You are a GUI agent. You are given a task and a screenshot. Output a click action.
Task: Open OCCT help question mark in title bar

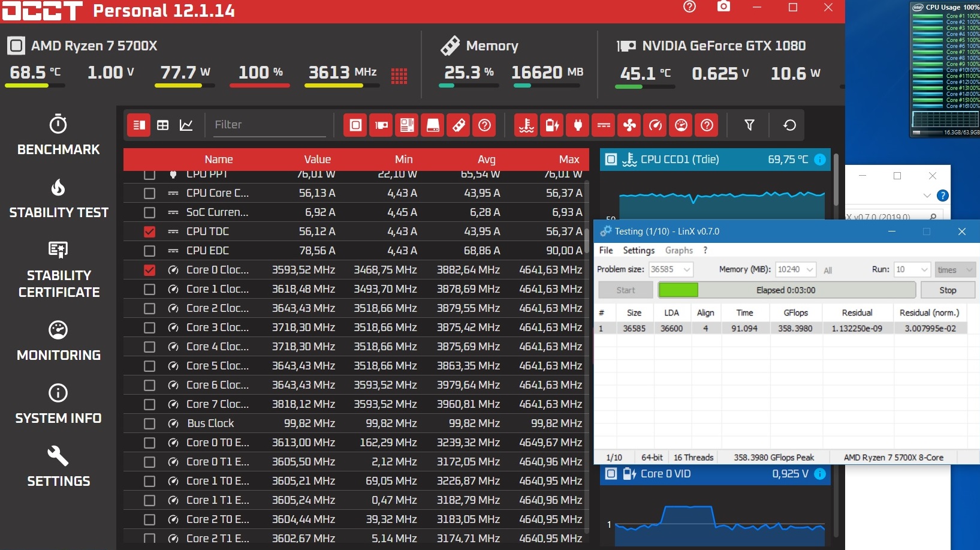689,7
